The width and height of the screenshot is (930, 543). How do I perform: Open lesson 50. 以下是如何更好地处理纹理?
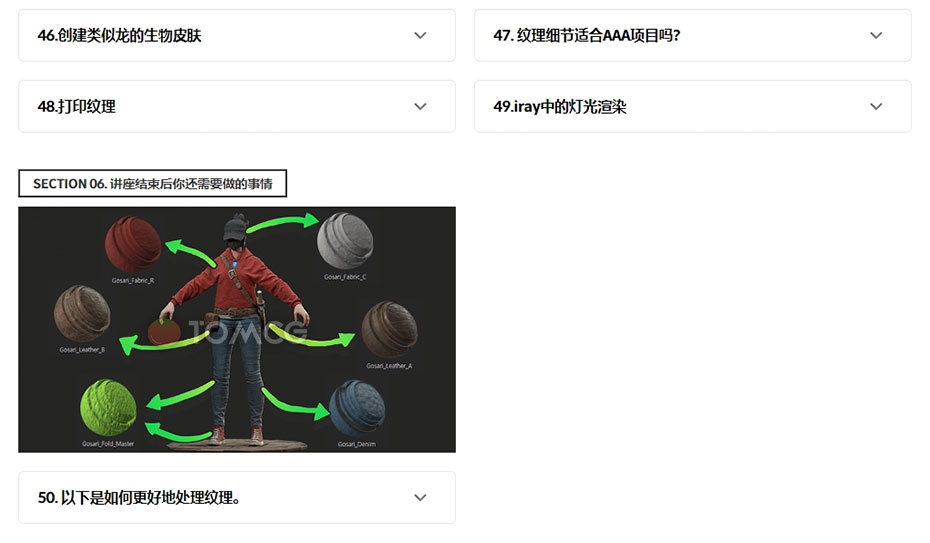[139, 498]
